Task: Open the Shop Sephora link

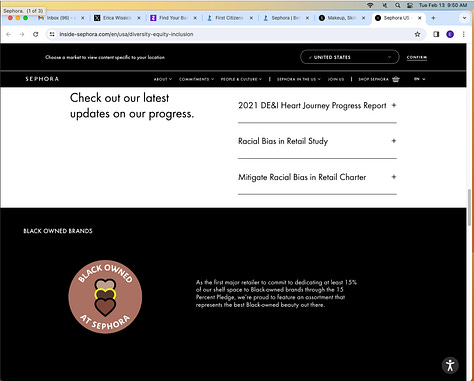Action: pos(373,79)
